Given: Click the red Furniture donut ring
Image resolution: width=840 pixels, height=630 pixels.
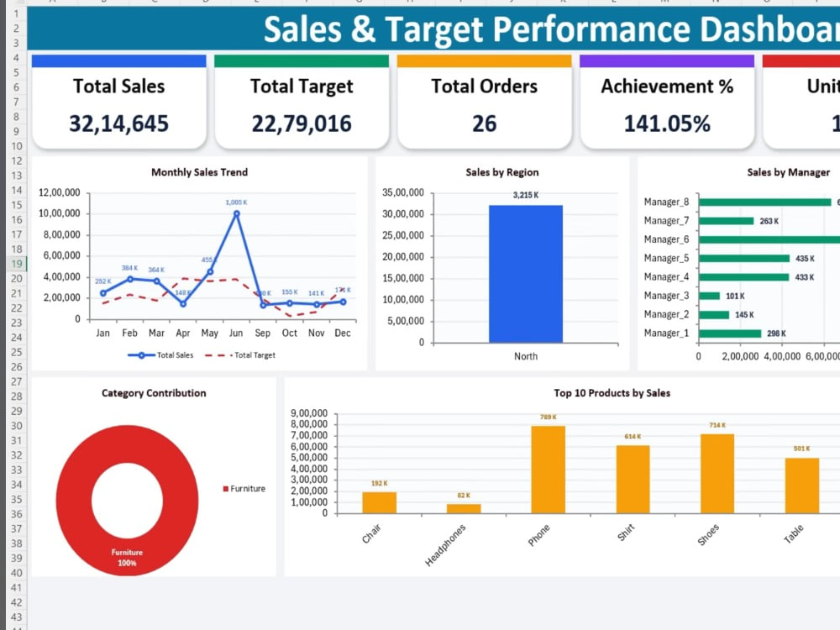Looking at the screenshot, I should pos(75,501).
